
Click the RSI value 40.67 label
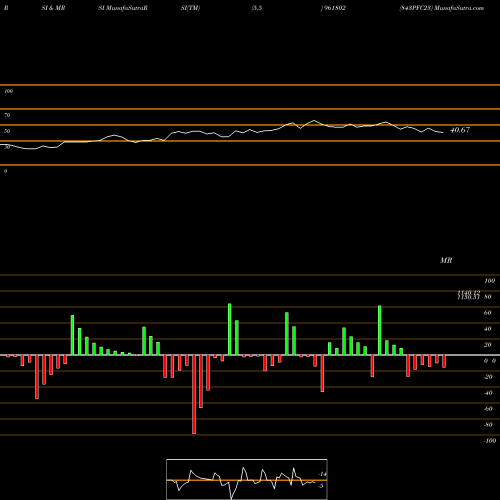click(x=460, y=130)
